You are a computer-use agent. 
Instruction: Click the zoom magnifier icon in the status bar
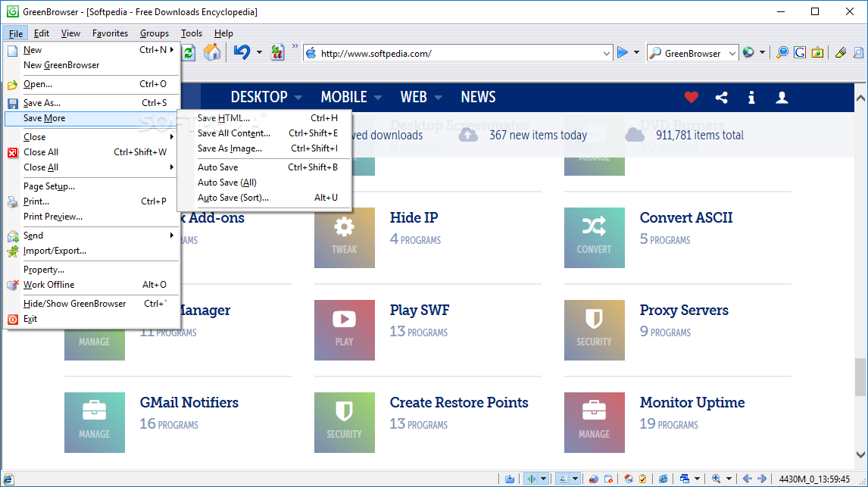716,479
